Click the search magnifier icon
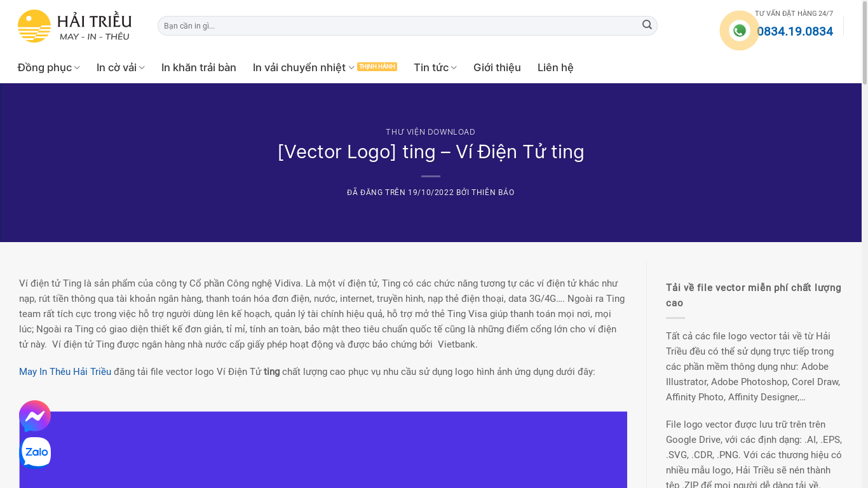 [x=647, y=25]
